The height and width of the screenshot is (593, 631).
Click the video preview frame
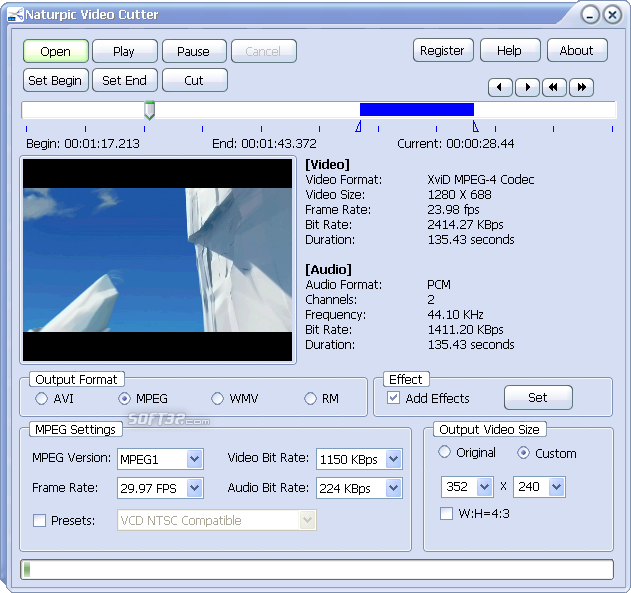157,260
